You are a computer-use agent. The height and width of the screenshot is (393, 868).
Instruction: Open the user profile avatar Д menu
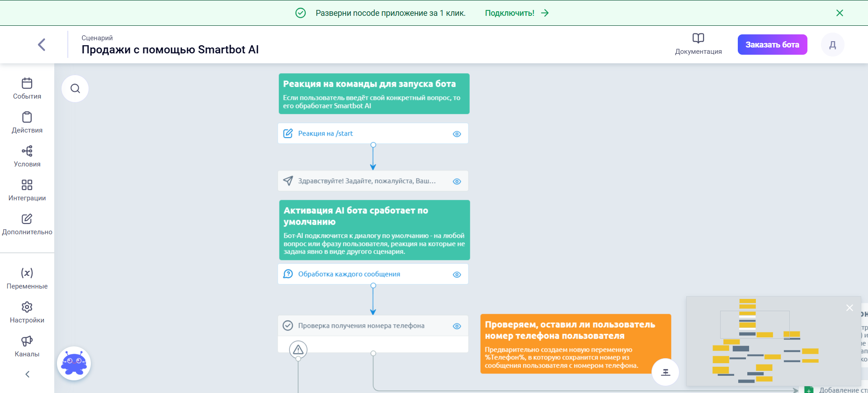[x=832, y=45]
